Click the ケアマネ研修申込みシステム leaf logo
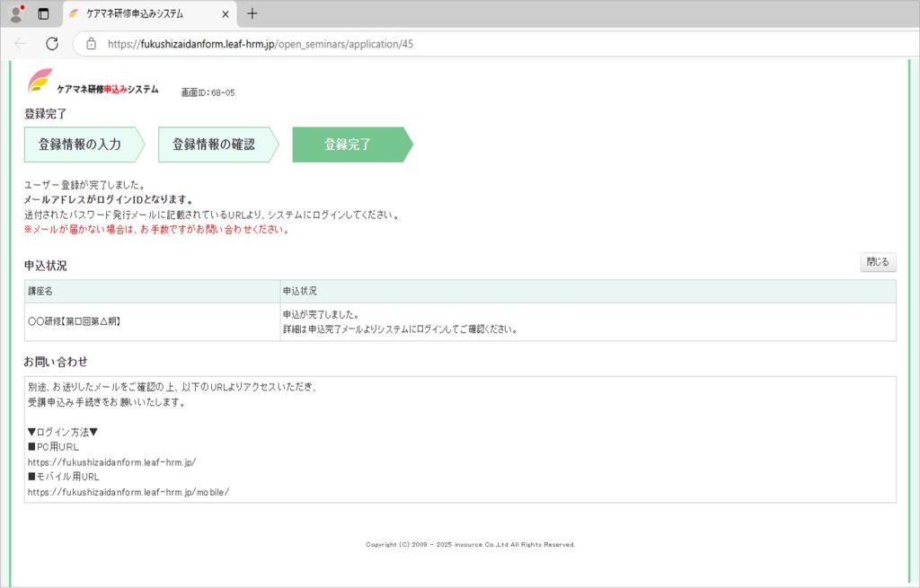This screenshot has height=588, width=920. click(40, 81)
